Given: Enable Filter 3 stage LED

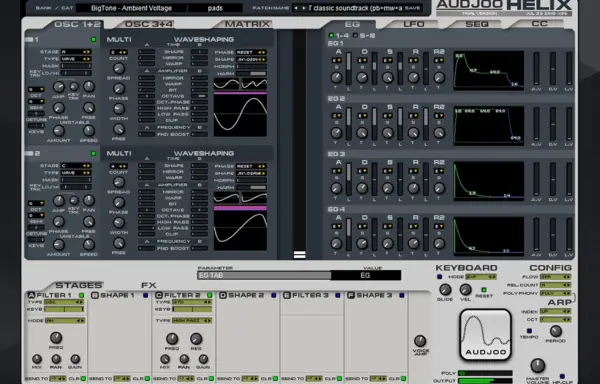Looking at the screenshot, I should point(338,295).
